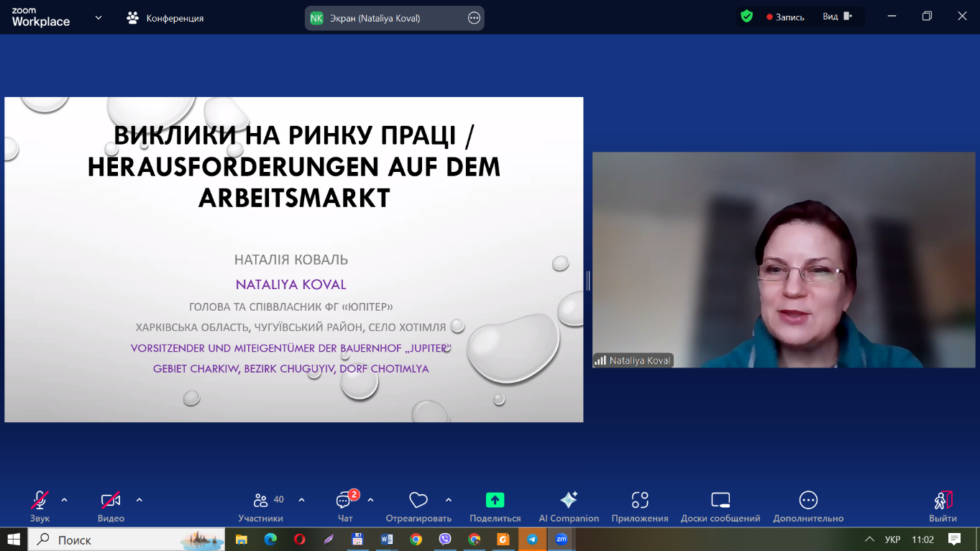Leave the meeting with Выйти

coord(943,506)
